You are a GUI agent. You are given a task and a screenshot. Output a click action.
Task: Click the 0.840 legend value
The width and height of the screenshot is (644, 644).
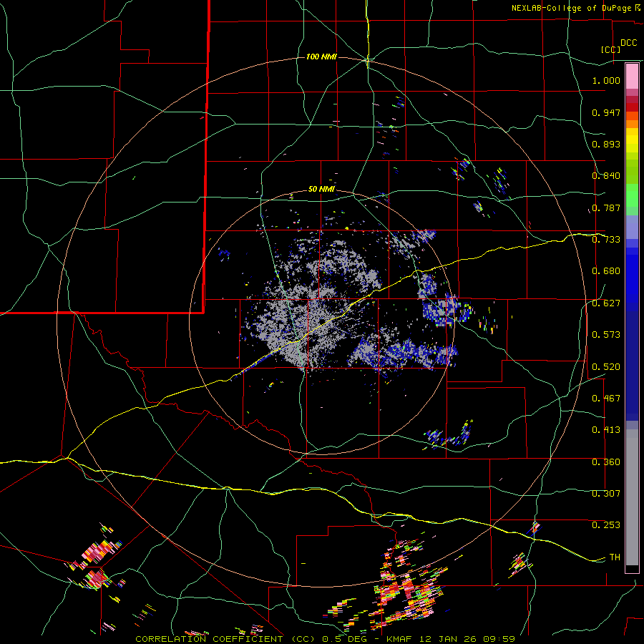click(606, 176)
